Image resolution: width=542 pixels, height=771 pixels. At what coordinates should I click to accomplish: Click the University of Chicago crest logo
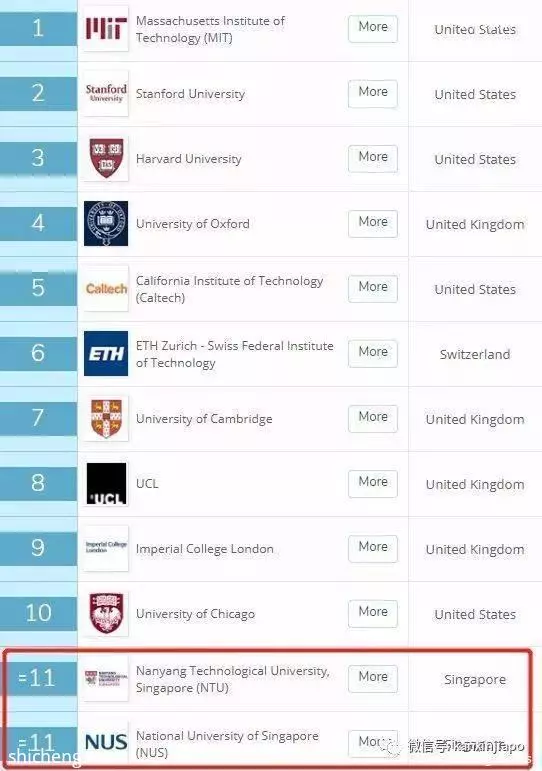106,613
